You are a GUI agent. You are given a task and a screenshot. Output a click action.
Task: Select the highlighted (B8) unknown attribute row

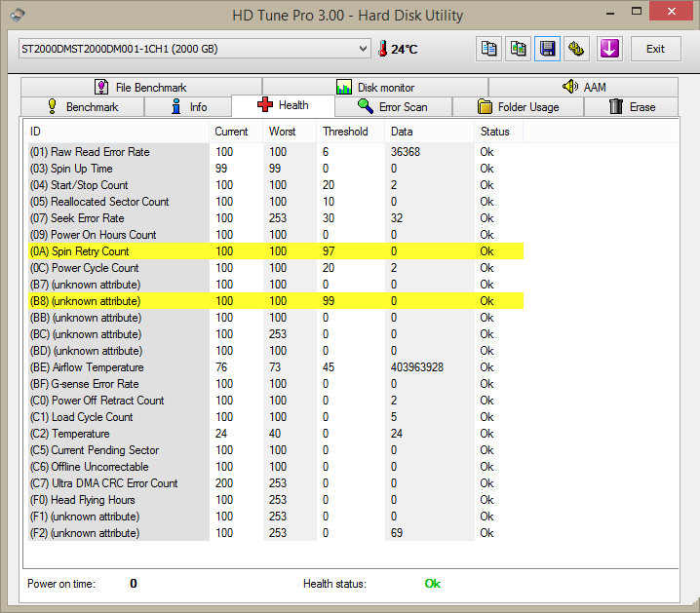(276, 301)
